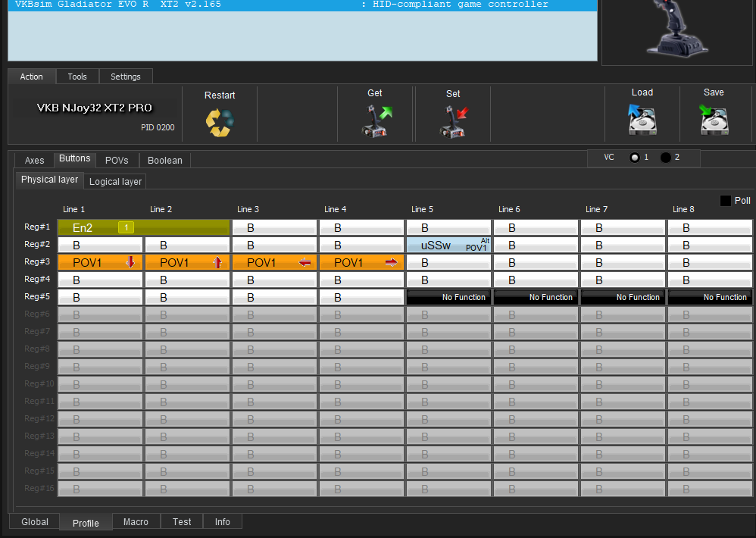Click disabled B cell at Reg#16 Line 8
The width and height of the screenshot is (756, 538).
pyautogui.click(x=711, y=488)
